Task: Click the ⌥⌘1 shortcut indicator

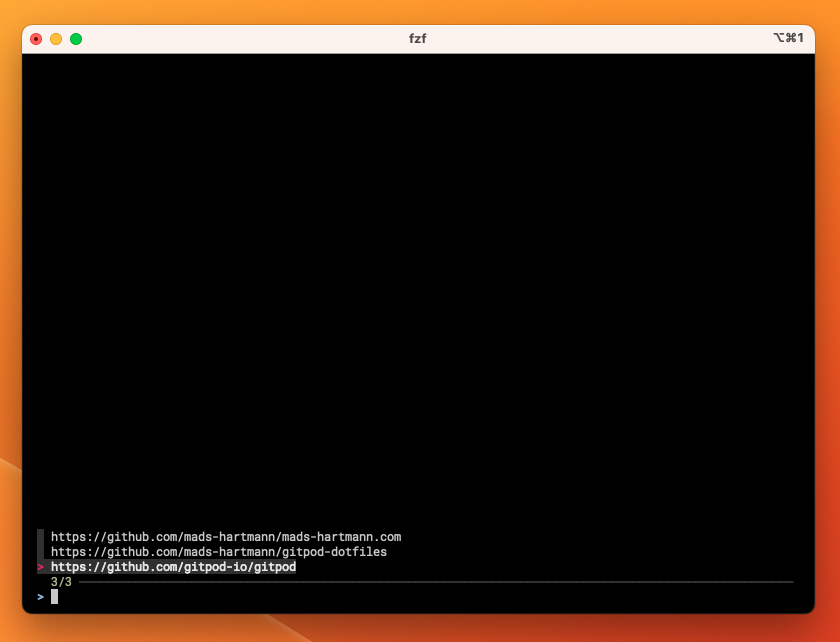Action: (787, 38)
